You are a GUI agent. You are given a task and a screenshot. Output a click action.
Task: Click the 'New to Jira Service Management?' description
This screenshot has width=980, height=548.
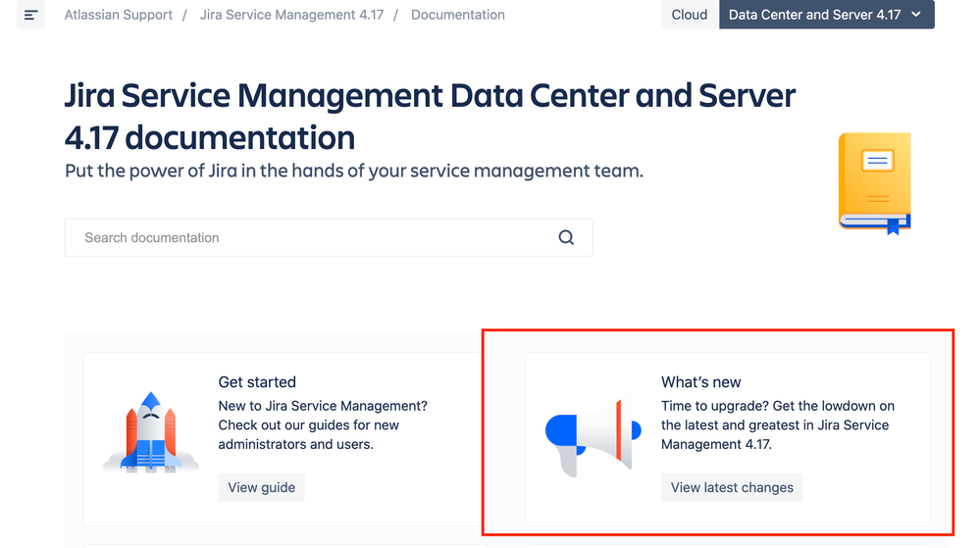tap(323, 424)
